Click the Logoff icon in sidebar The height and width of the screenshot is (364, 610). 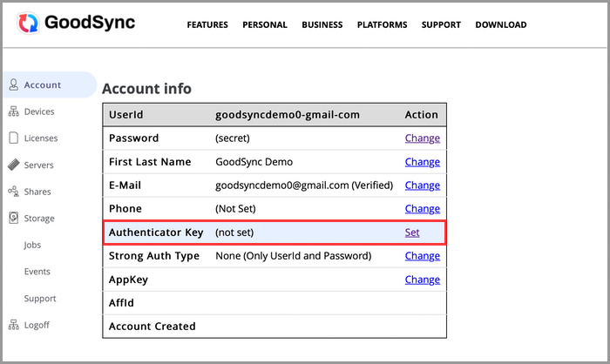point(14,325)
